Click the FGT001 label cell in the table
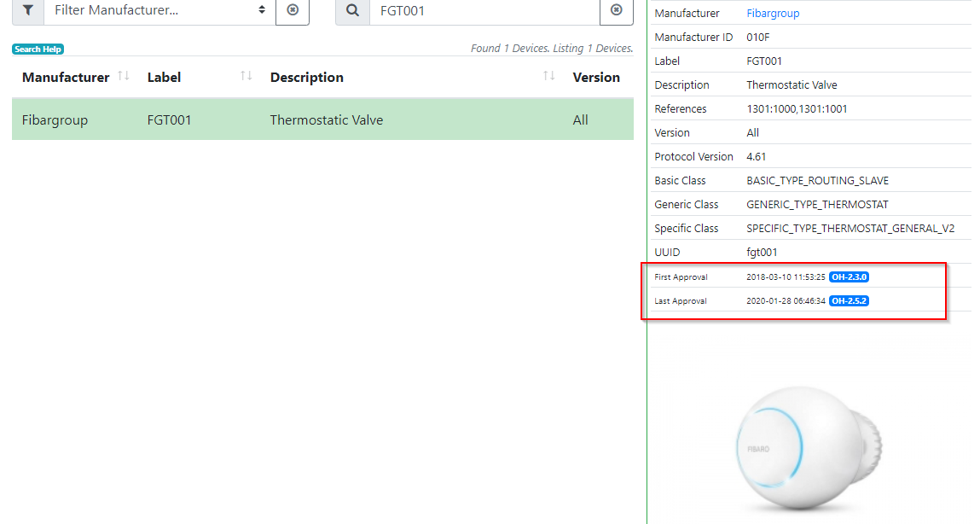This screenshot has height=524, width=980. click(169, 120)
